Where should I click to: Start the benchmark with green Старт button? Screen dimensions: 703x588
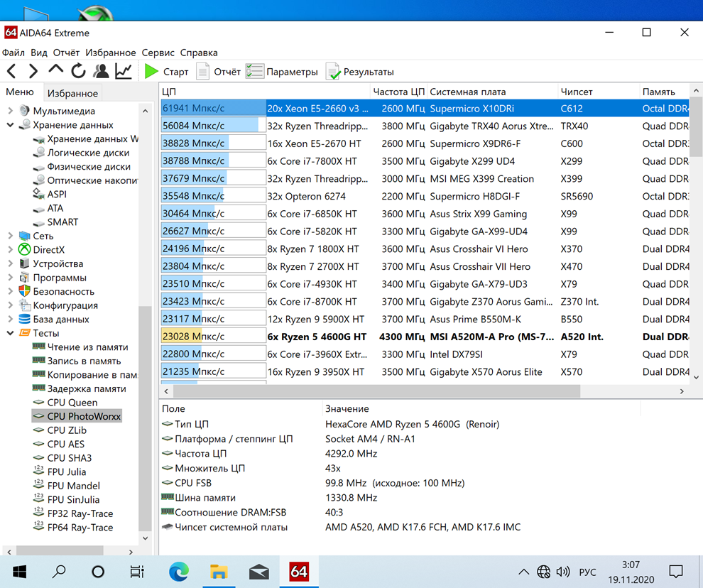(167, 72)
